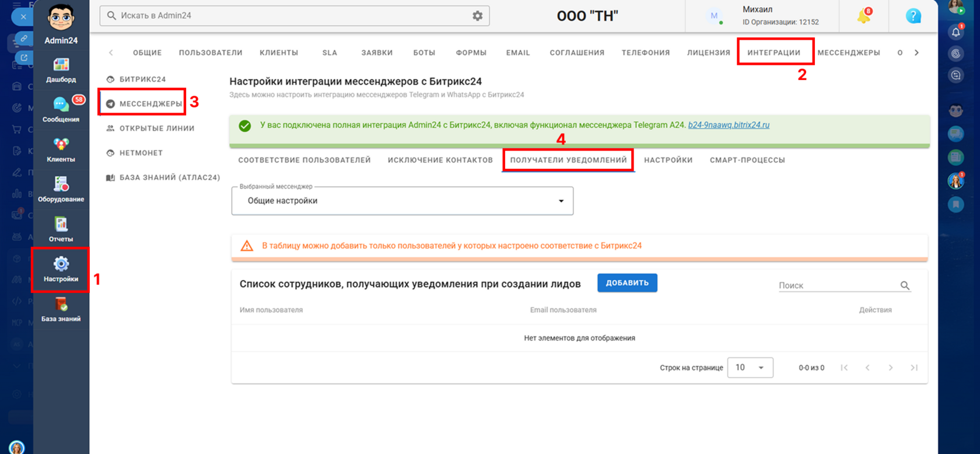Image resolution: width=980 pixels, height=454 pixels.
Task: Open Настройки gear in sidebar
Action: click(x=61, y=270)
